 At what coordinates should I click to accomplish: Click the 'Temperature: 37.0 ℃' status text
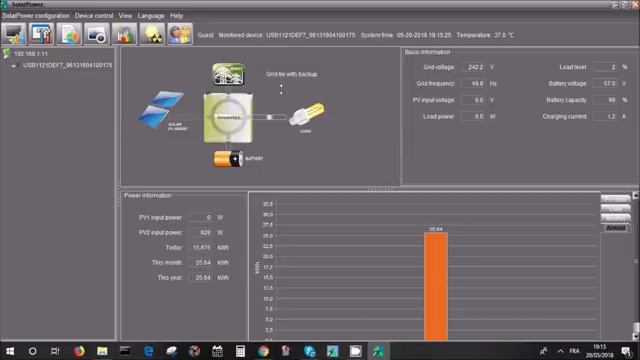[x=485, y=35]
